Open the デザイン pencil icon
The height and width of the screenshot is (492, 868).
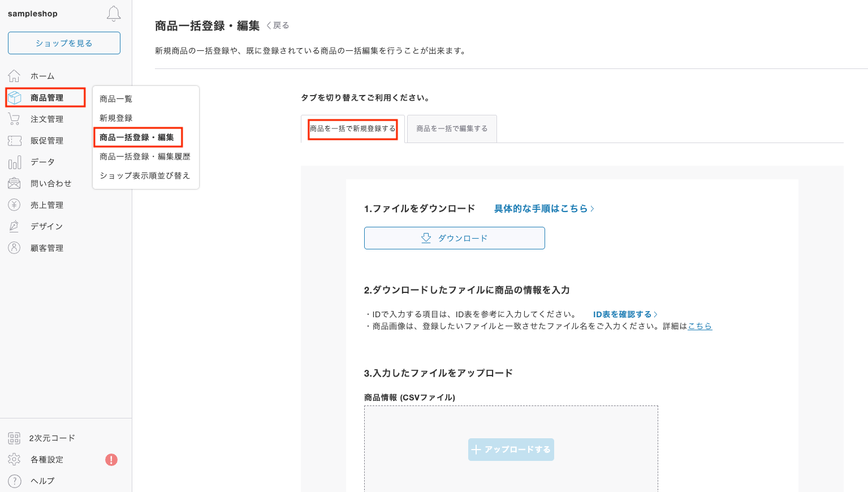(14, 226)
